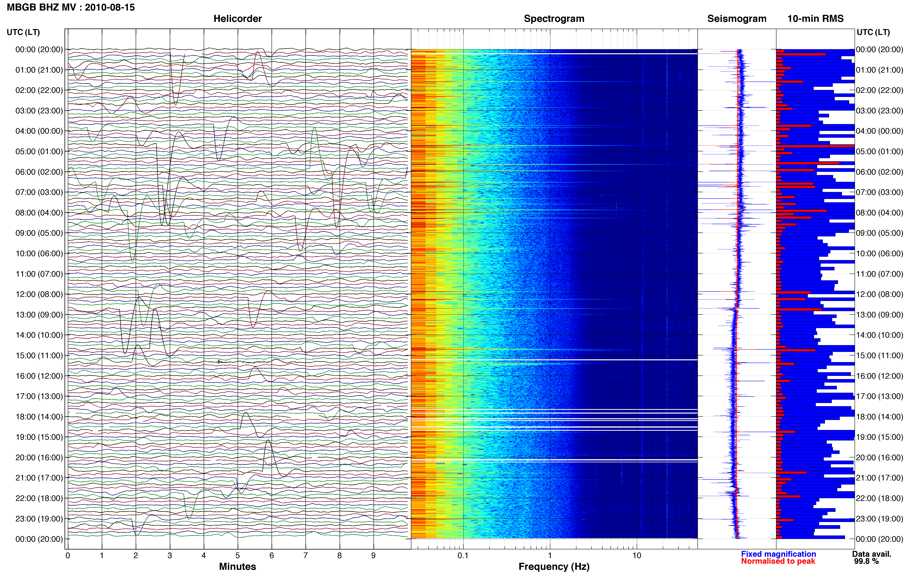The height and width of the screenshot is (578, 924).
Task: Click left time label 18:00 (14:00)
Action: (39, 417)
